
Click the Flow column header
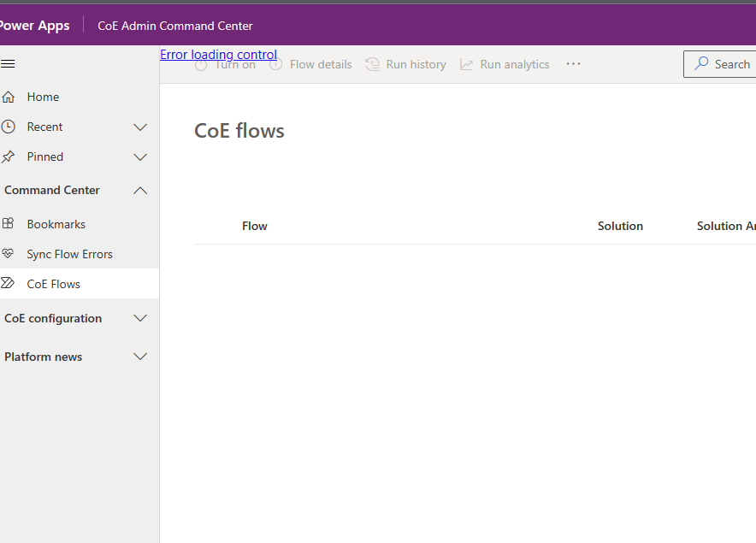pyautogui.click(x=254, y=226)
